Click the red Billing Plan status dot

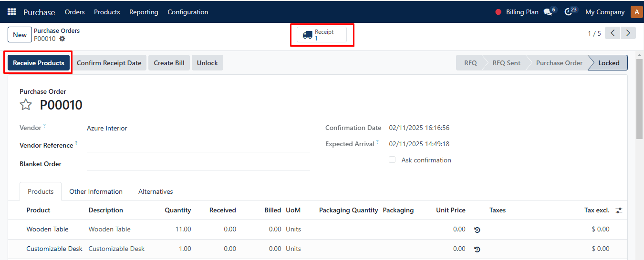(x=499, y=12)
